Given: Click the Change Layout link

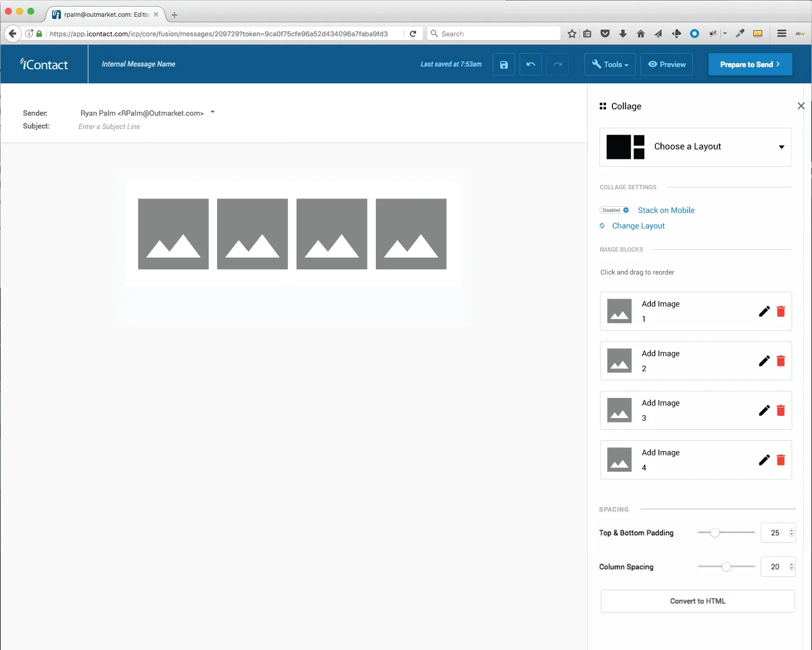Looking at the screenshot, I should click(638, 226).
